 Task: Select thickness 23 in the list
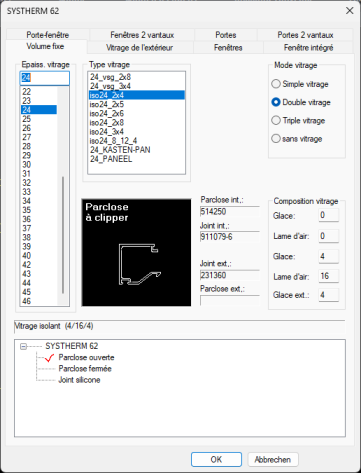pos(39,101)
